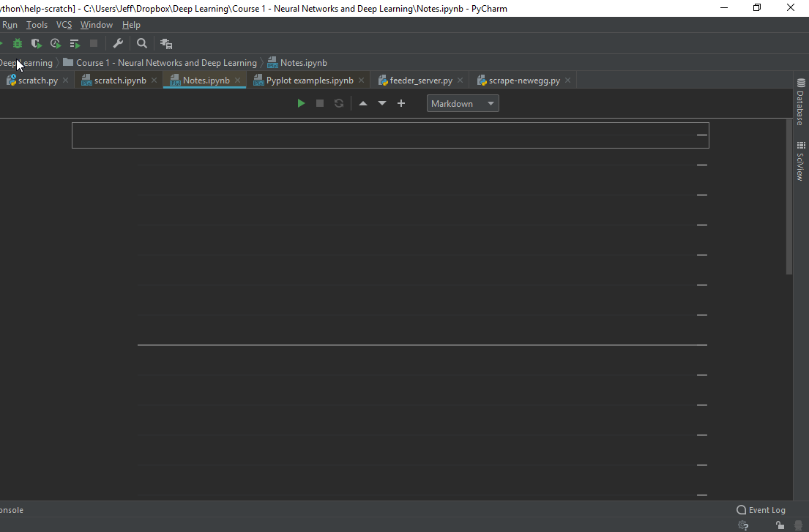Switch to the Pyplot examples.ipynb tab
The image size is (809, 532).
(310, 80)
